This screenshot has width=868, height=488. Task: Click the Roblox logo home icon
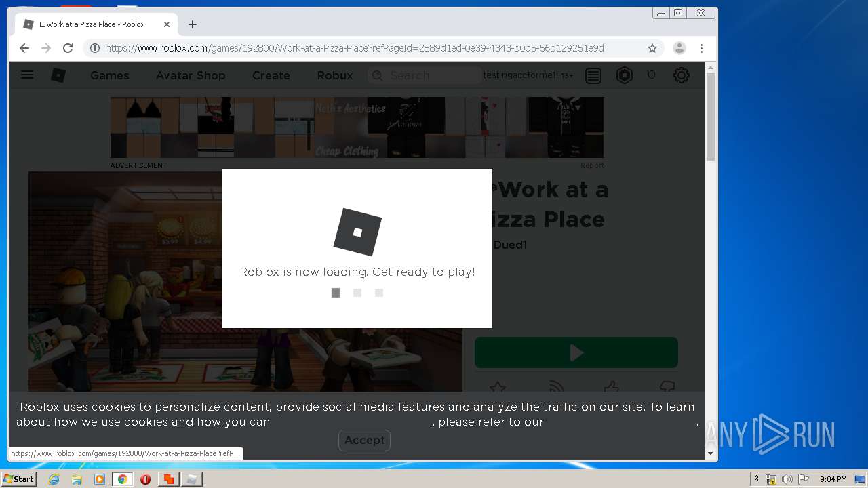click(x=58, y=75)
